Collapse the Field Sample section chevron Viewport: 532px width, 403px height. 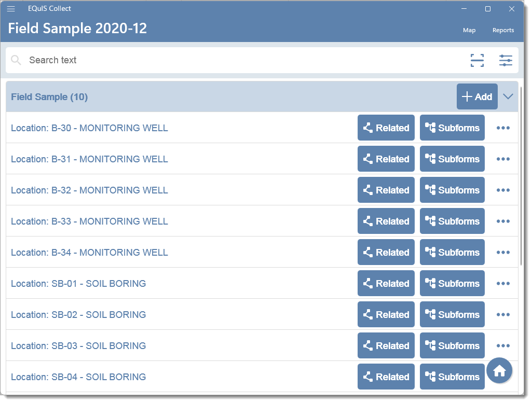tap(508, 96)
